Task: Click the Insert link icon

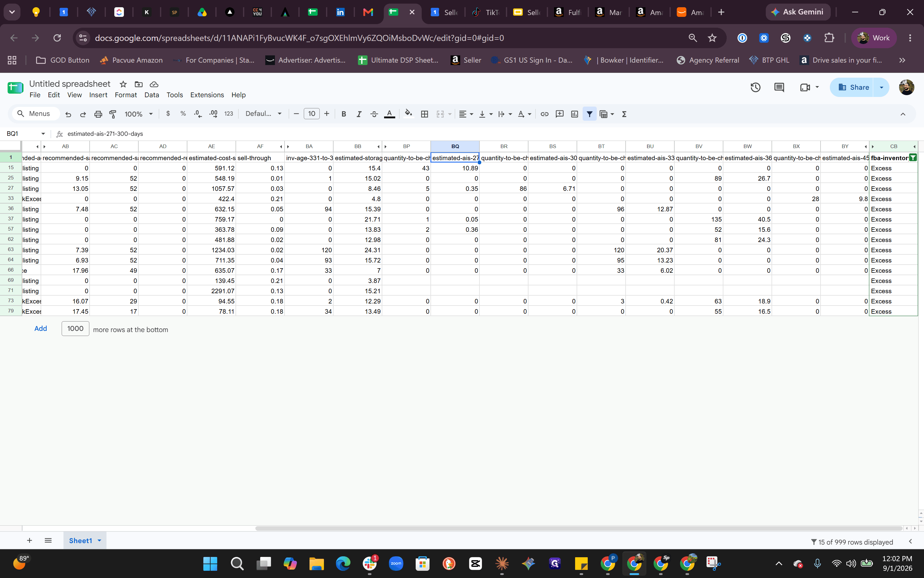Action: point(544,114)
